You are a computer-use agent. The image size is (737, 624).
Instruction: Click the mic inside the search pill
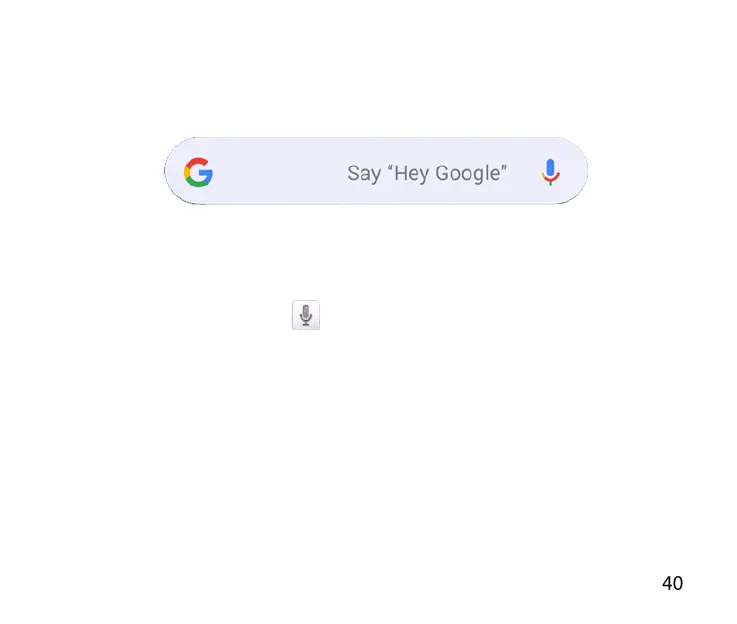click(x=550, y=172)
